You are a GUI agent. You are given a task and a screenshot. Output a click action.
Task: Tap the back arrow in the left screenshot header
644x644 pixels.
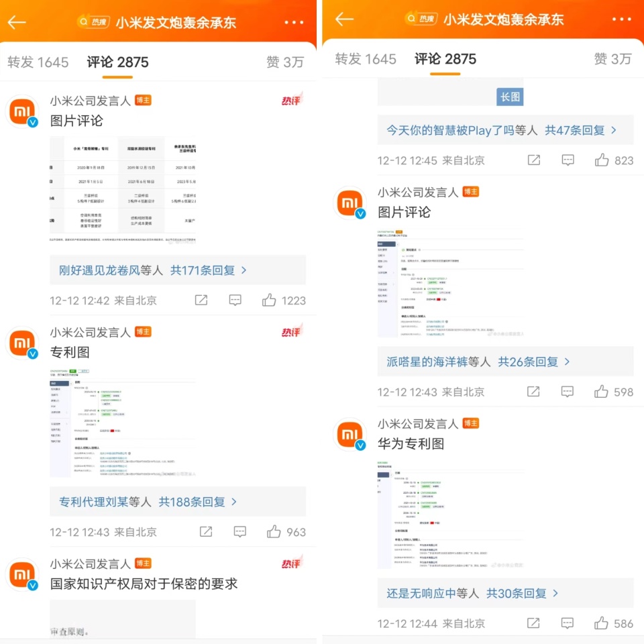(x=17, y=21)
